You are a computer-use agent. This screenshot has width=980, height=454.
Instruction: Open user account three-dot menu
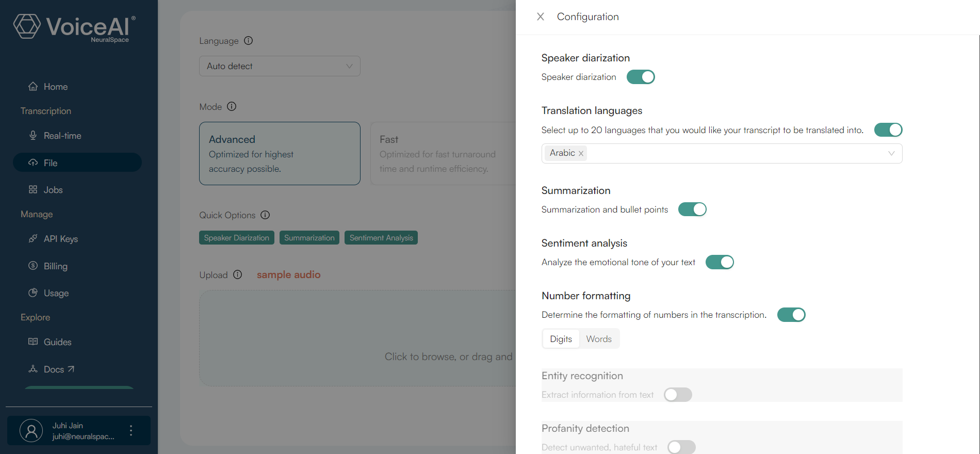(x=131, y=430)
